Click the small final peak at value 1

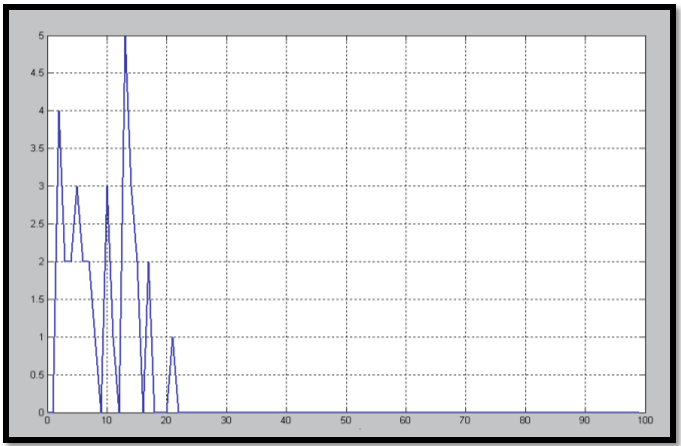pos(172,338)
